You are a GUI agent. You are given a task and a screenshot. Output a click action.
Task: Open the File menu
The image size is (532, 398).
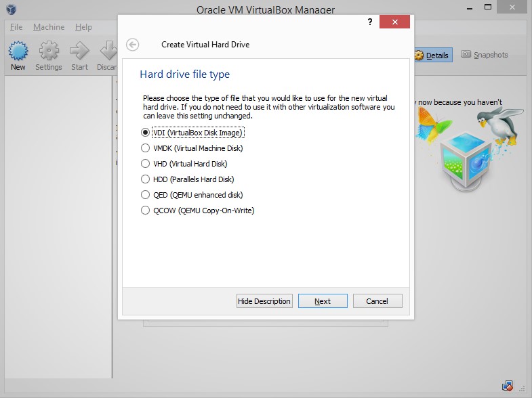coord(16,27)
